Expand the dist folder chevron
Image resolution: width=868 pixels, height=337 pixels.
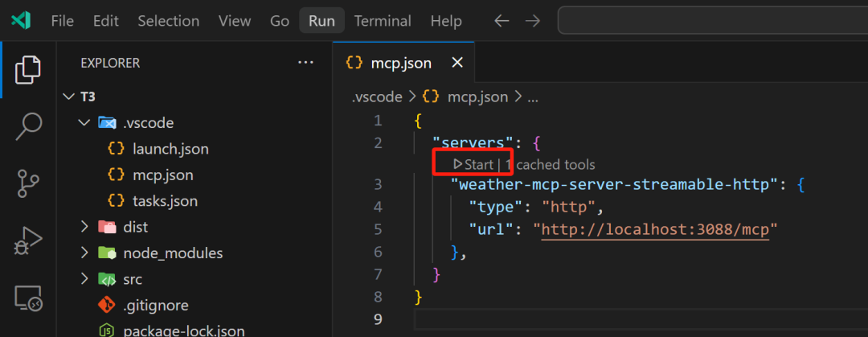84,228
